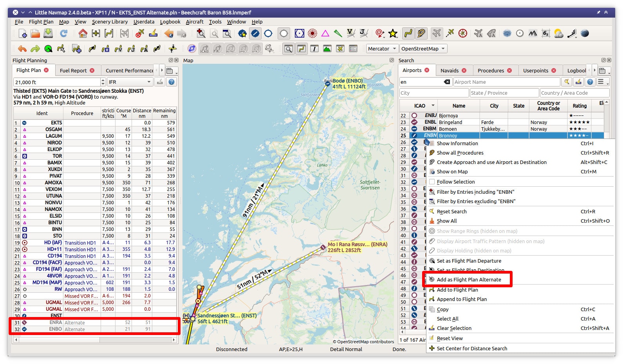Click the home airport icon in toolbar
The height and width of the screenshot is (364, 623).
(83, 34)
